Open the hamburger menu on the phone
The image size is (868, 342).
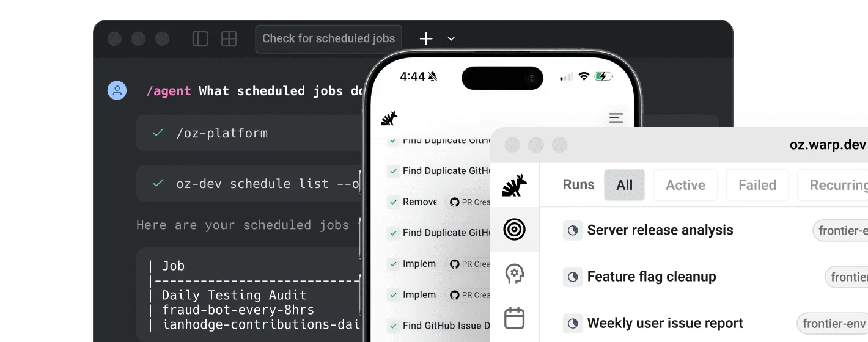click(616, 118)
